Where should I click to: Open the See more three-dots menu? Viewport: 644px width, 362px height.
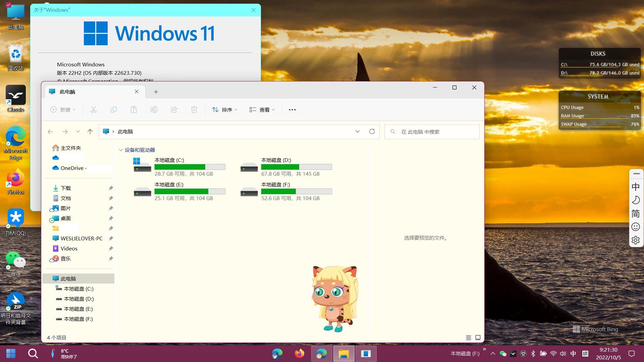(292, 110)
